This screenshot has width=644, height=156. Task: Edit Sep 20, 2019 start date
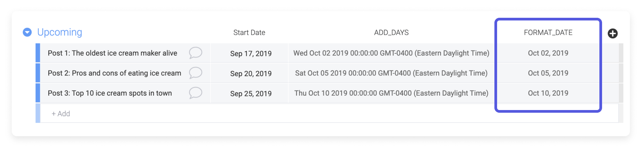(x=251, y=73)
